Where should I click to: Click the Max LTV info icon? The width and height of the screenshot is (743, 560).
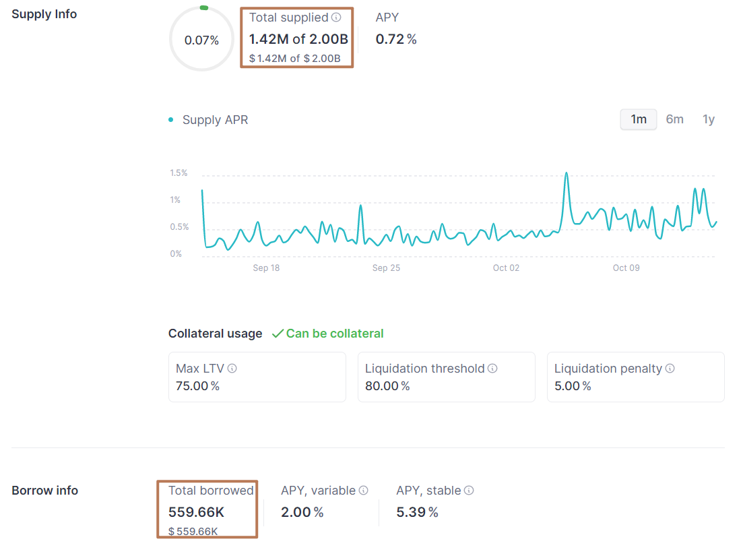pos(232,369)
